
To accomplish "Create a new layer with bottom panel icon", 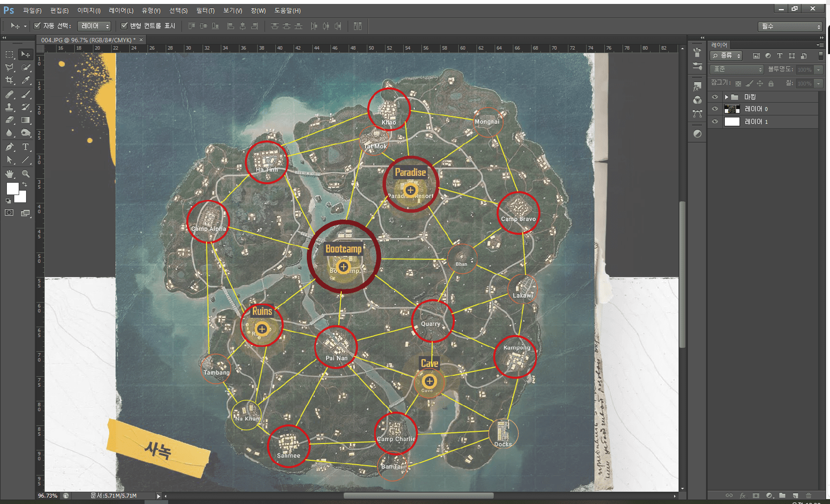I will (796, 496).
